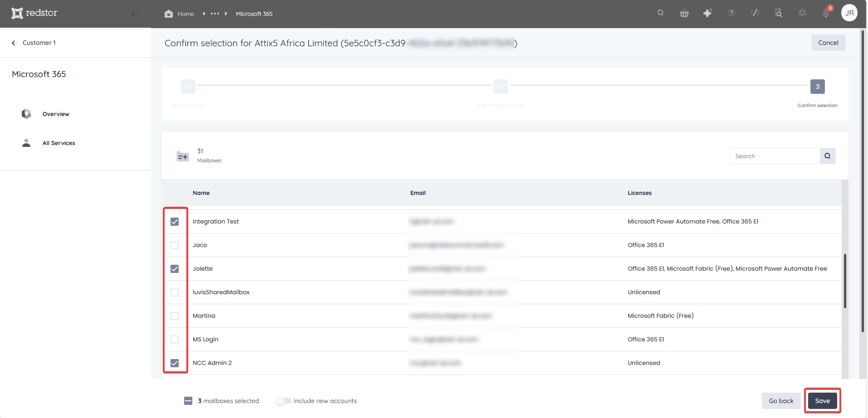Open the JR user avatar menu
The width and height of the screenshot is (868, 418).
point(849,13)
